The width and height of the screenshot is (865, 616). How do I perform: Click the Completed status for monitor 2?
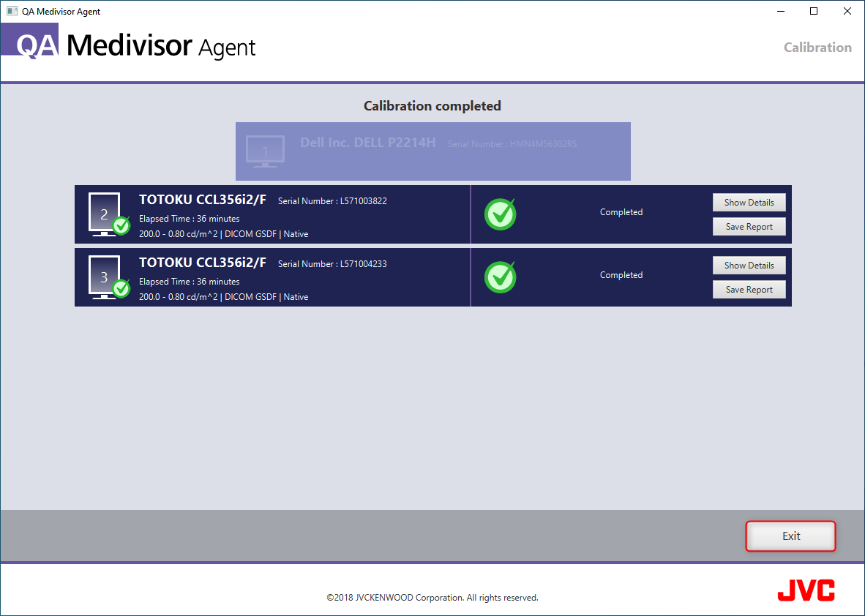pyautogui.click(x=621, y=212)
